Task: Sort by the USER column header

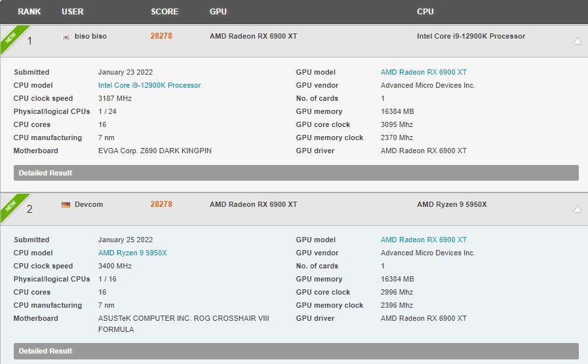Action: pos(72,12)
